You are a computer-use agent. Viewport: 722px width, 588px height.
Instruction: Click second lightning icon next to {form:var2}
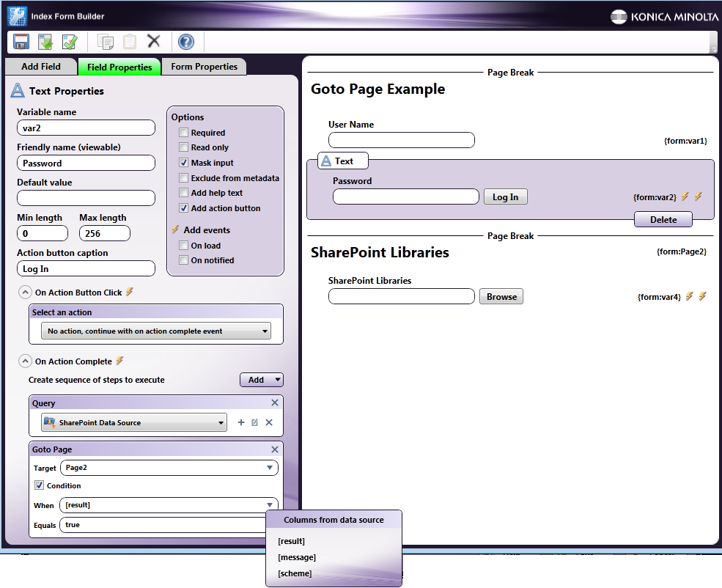698,196
